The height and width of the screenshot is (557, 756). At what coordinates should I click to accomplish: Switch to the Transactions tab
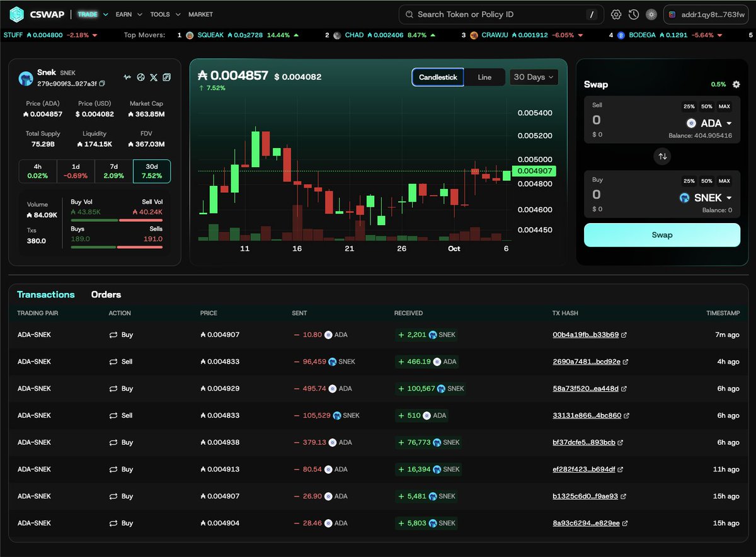click(45, 295)
